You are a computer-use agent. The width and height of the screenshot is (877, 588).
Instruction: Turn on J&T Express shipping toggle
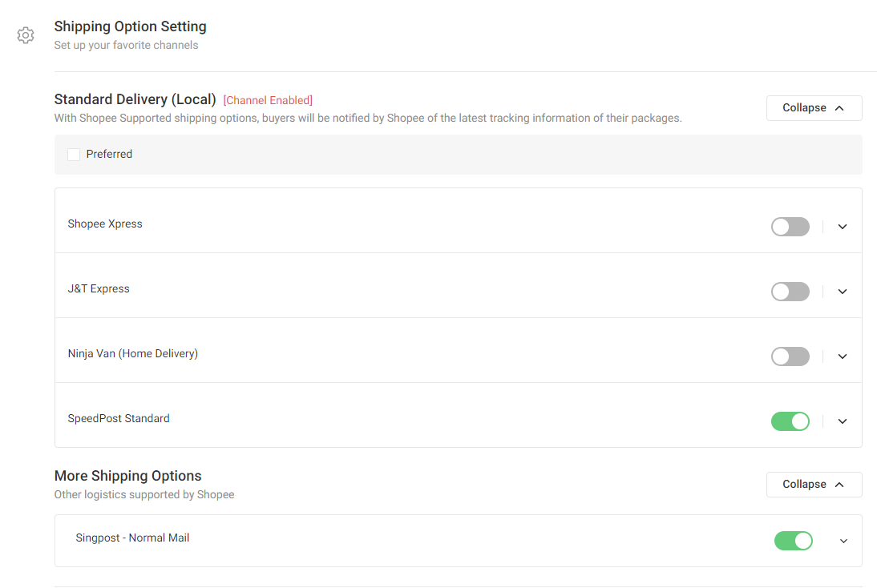pos(790,292)
